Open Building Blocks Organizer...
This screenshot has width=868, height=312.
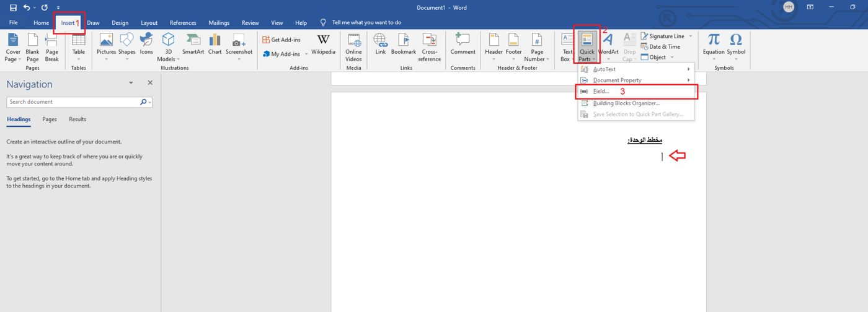[x=636, y=103]
